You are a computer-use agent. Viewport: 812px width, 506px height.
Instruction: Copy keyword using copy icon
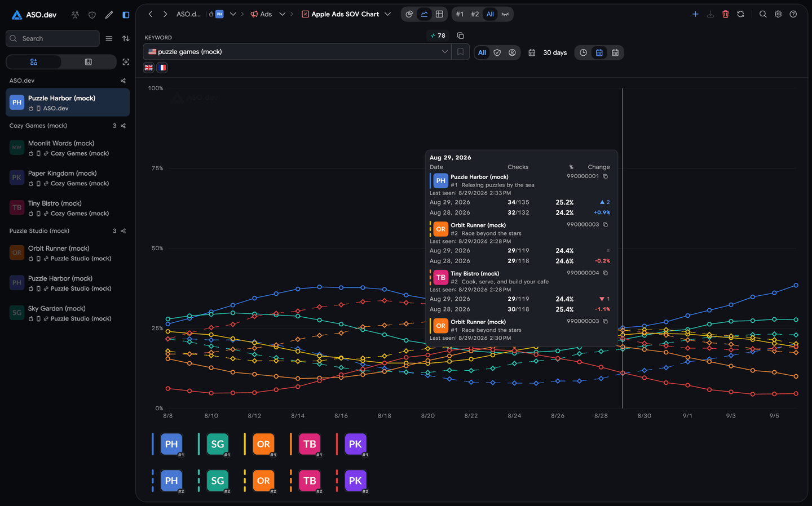click(x=460, y=35)
